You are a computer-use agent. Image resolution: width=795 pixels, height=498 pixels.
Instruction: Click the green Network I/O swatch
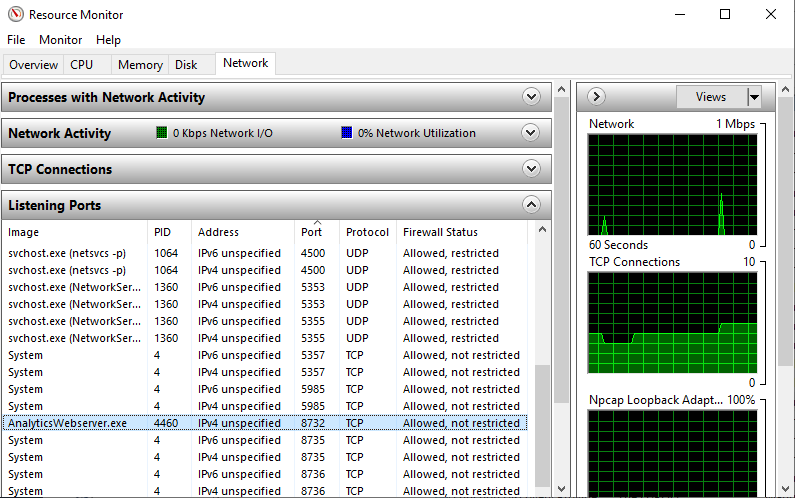[162, 133]
